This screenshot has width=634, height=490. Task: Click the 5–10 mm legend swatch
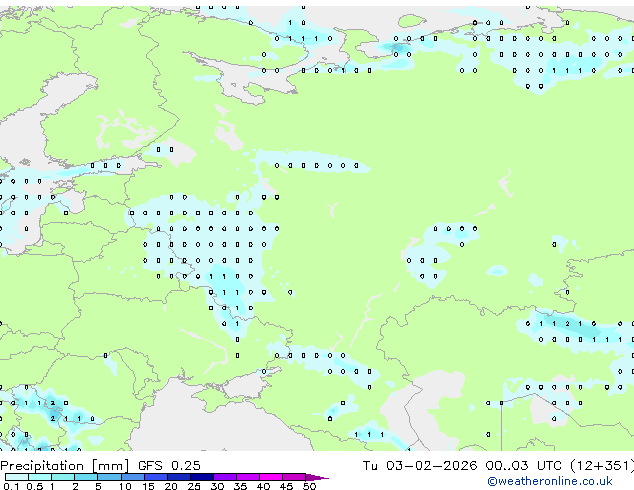pyautogui.click(x=110, y=477)
